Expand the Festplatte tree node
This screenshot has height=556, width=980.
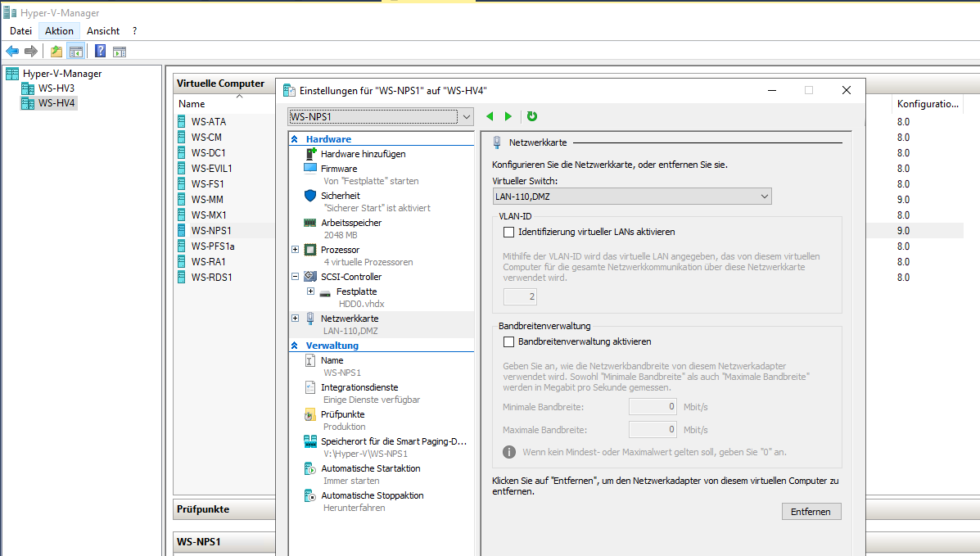point(310,292)
